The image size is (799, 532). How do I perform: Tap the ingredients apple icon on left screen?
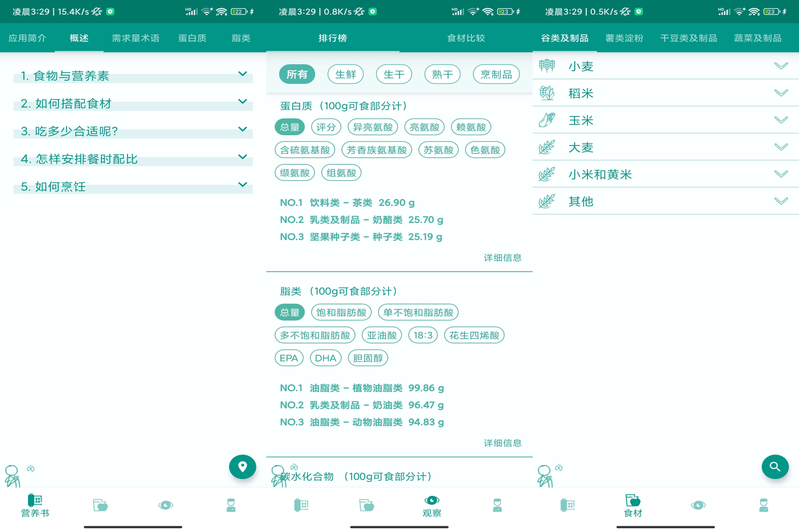[x=100, y=505]
